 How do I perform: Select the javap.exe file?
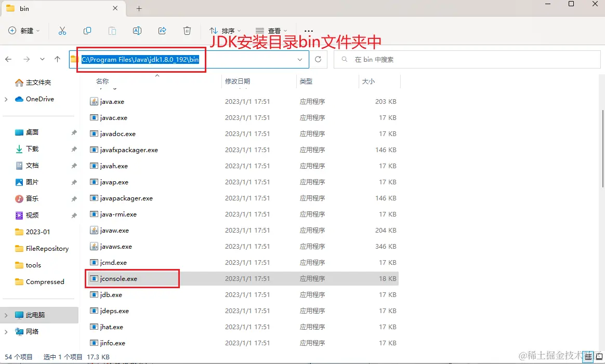click(243, 182)
